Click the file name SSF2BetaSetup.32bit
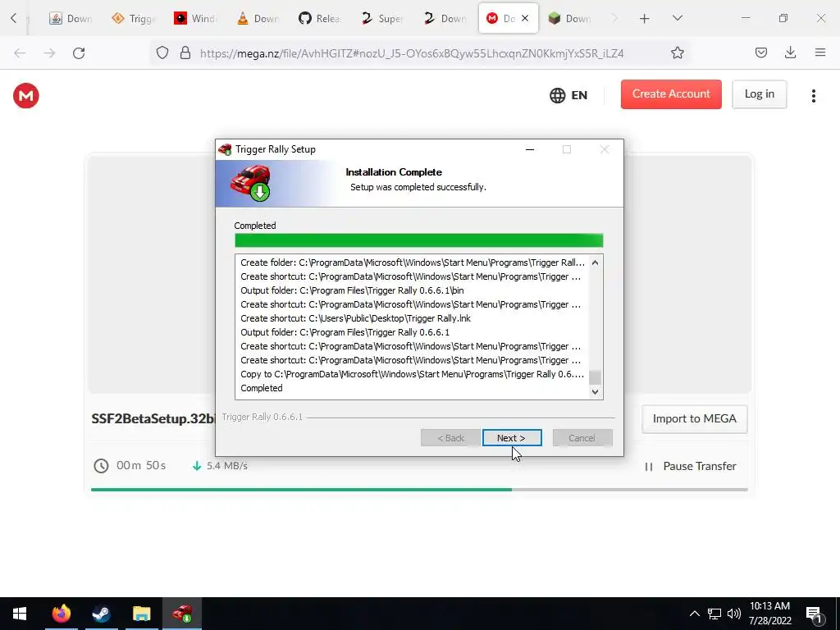The height and width of the screenshot is (630, 840). tap(153, 419)
